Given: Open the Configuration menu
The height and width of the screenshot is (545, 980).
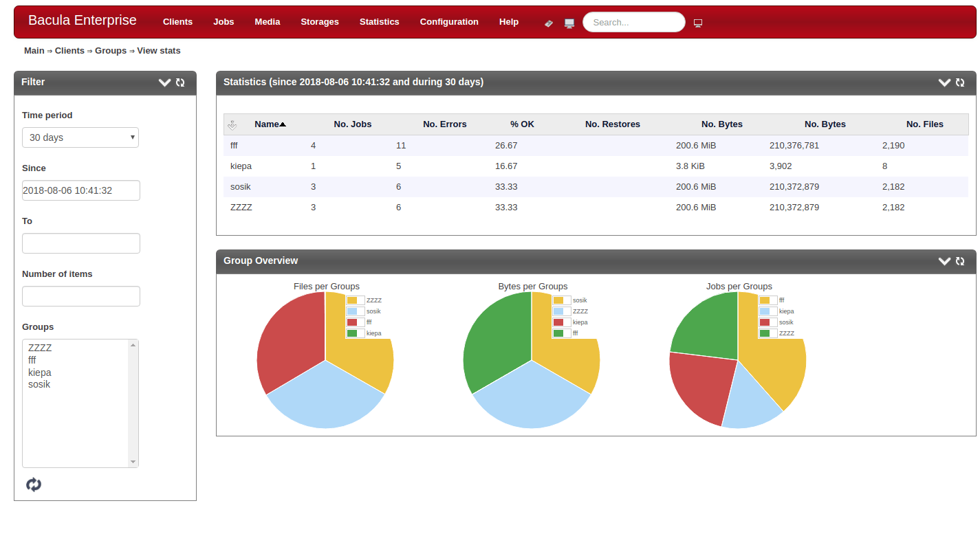Looking at the screenshot, I should click(x=449, y=22).
